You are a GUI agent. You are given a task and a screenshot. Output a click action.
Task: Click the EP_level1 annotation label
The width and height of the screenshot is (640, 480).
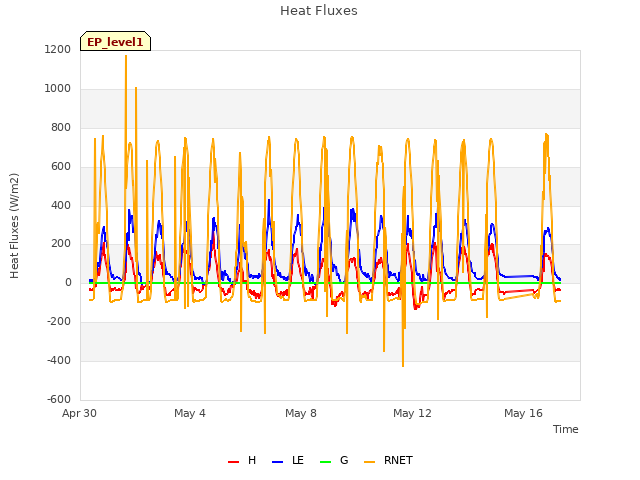(116, 42)
